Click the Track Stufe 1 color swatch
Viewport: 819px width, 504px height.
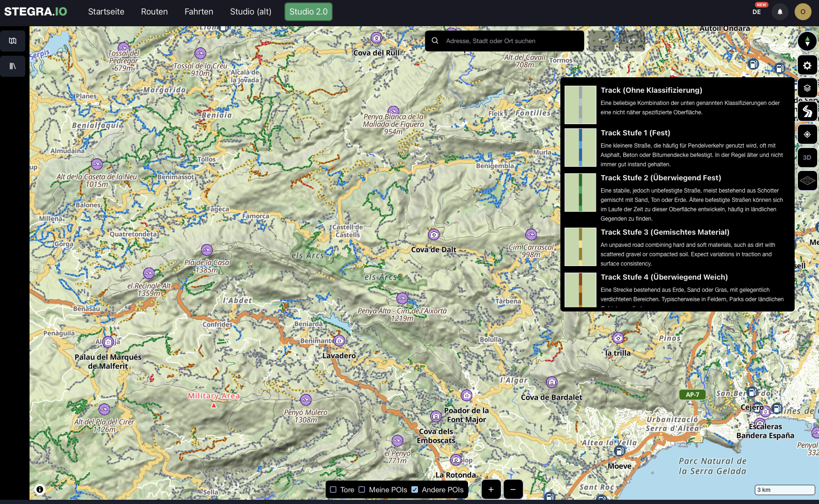[x=580, y=148]
